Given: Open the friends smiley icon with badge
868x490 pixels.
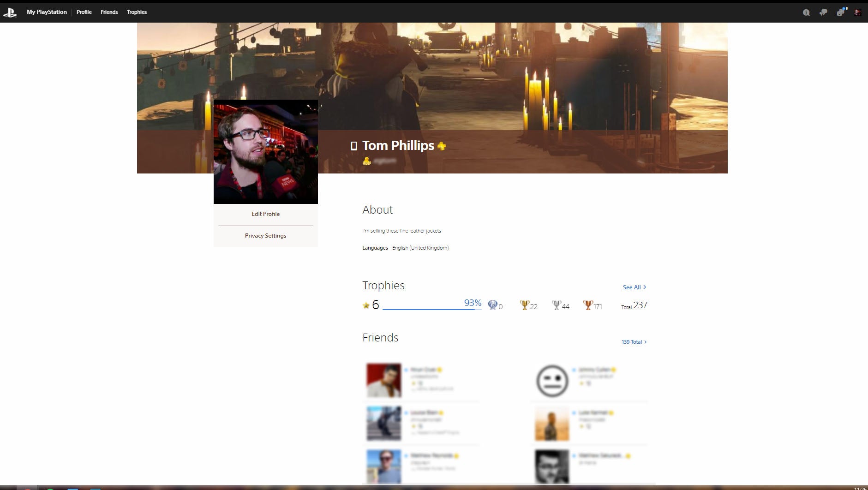Looking at the screenshot, I should (841, 12).
